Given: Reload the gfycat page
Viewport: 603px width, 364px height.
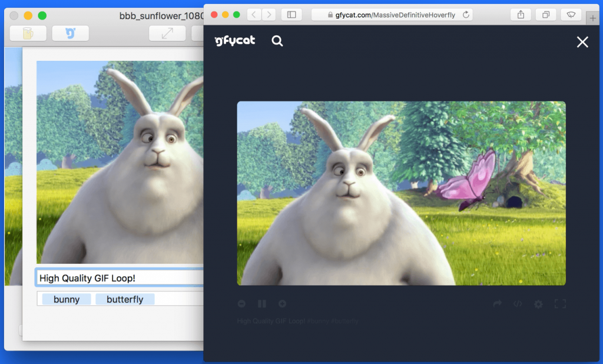Looking at the screenshot, I should pos(466,15).
